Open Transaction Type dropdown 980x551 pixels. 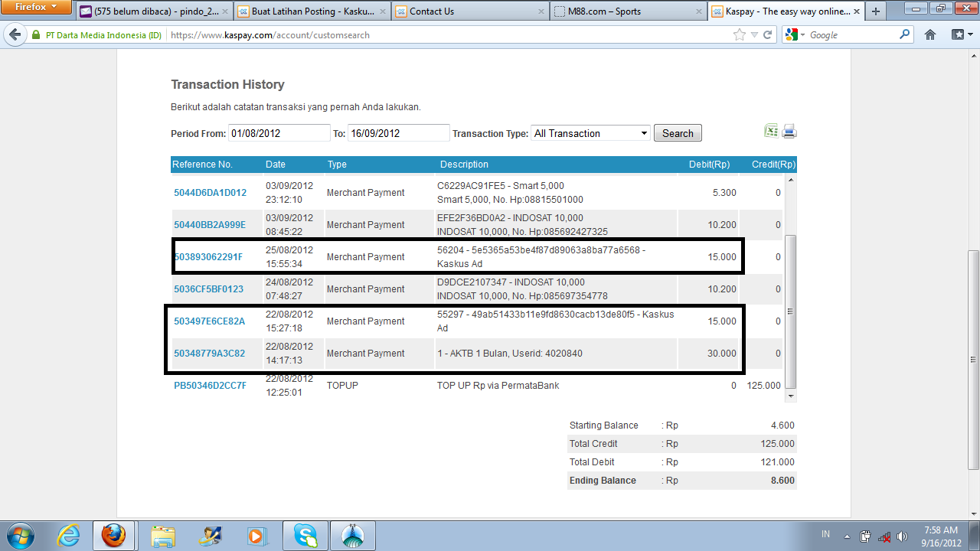coord(590,133)
